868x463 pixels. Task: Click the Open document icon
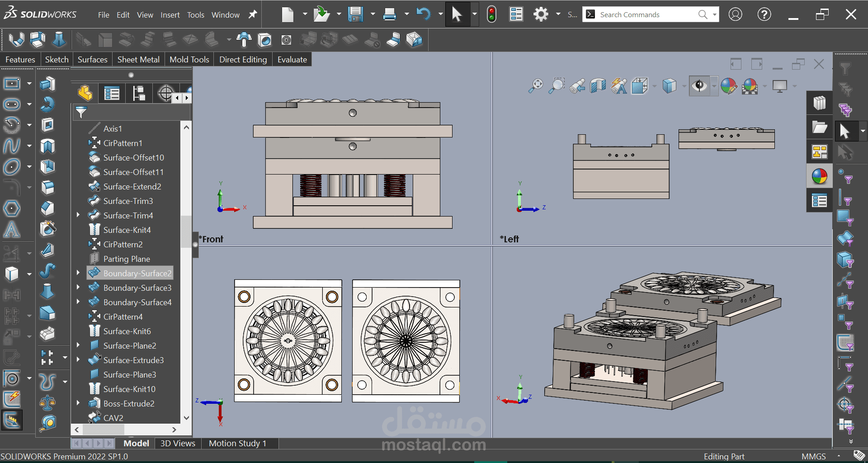321,14
